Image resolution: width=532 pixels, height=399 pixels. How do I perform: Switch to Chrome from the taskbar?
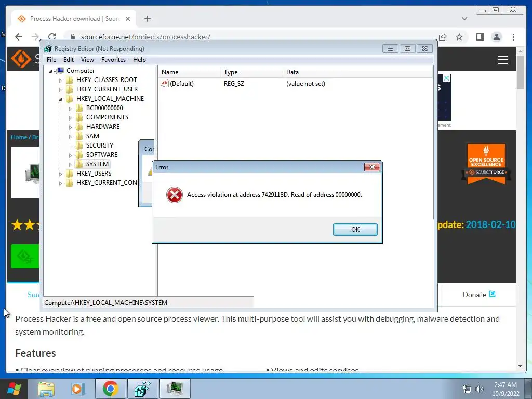(x=110, y=389)
